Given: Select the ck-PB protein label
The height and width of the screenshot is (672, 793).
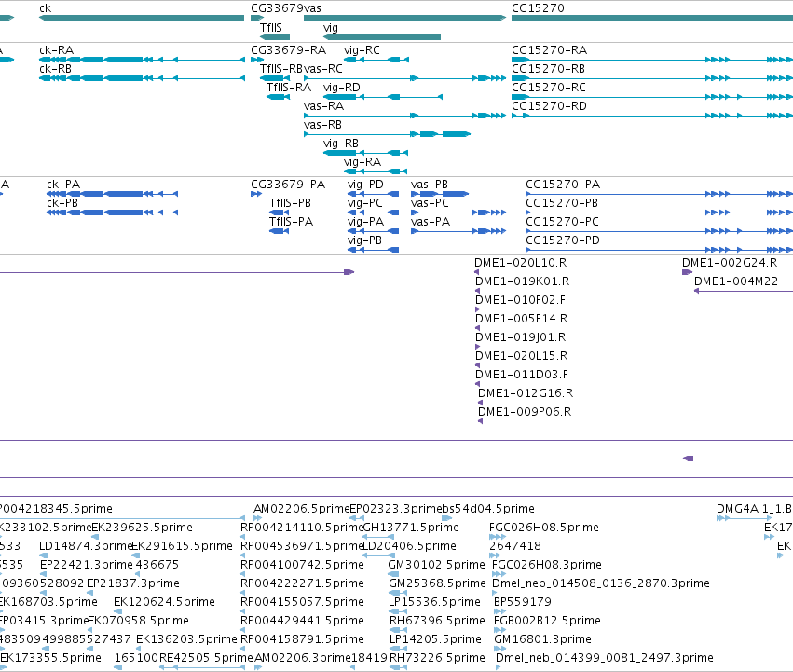Looking at the screenshot, I should pos(62,203).
